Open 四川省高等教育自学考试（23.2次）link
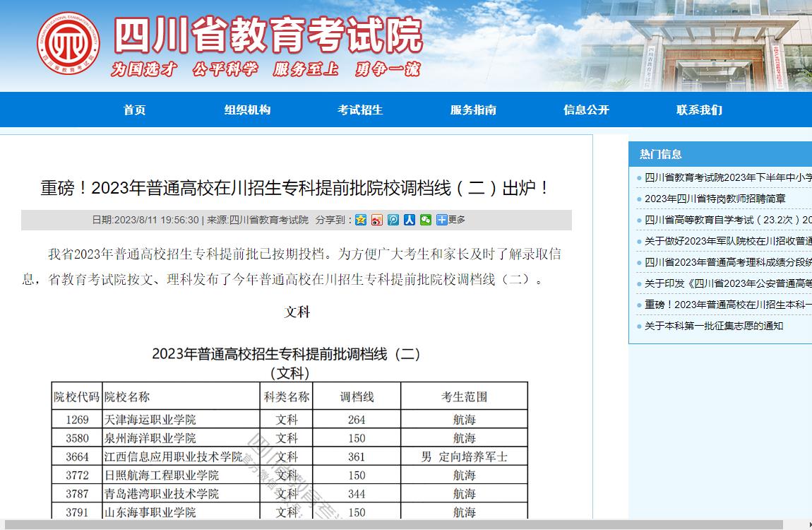This screenshot has width=812, height=530. click(x=728, y=220)
